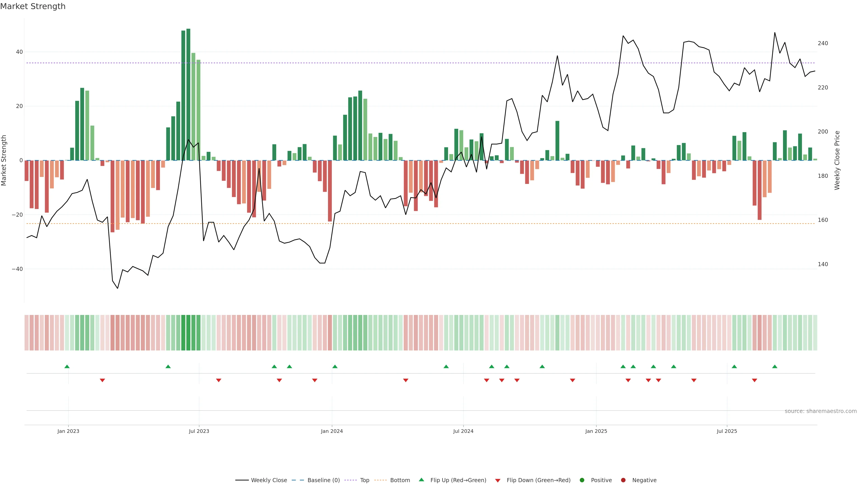This screenshot has height=488, width=868.
Task: Click the green Positive legend dot
Action: tap(582, 480)
